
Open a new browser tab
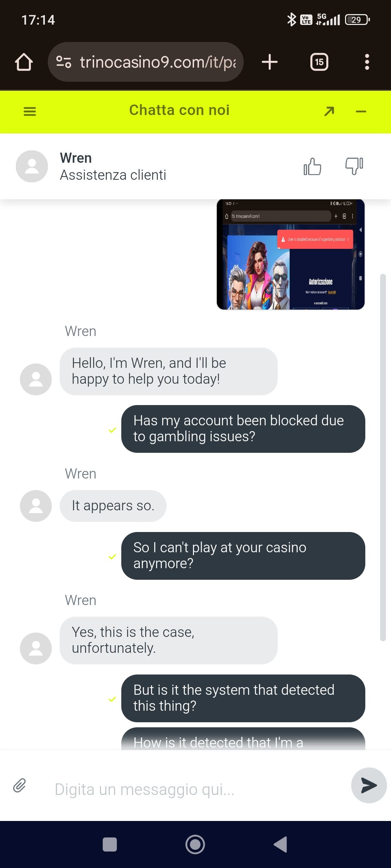click(270, 62)
